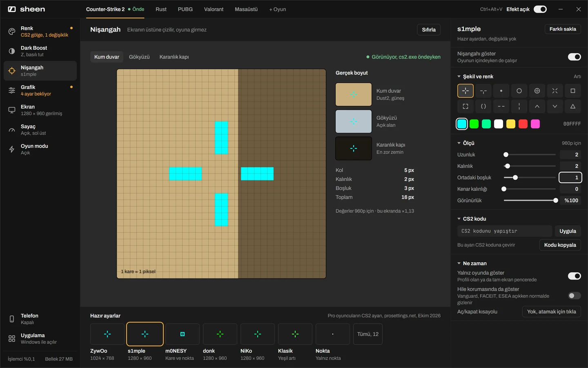The width and height of the screenshot is (588, 368).
Task: Choose the single dot crosshair shape
Action: click(x=501, y=91)
